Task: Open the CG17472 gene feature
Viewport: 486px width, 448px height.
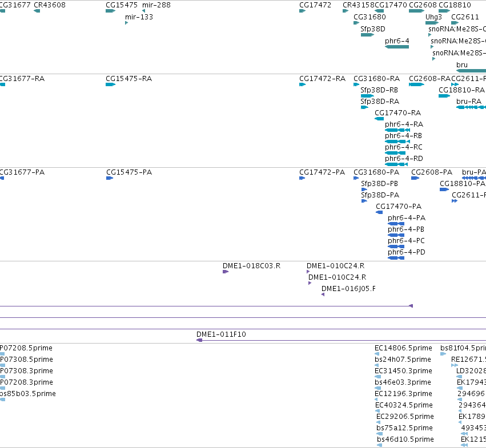Action: tap(303, 11)
